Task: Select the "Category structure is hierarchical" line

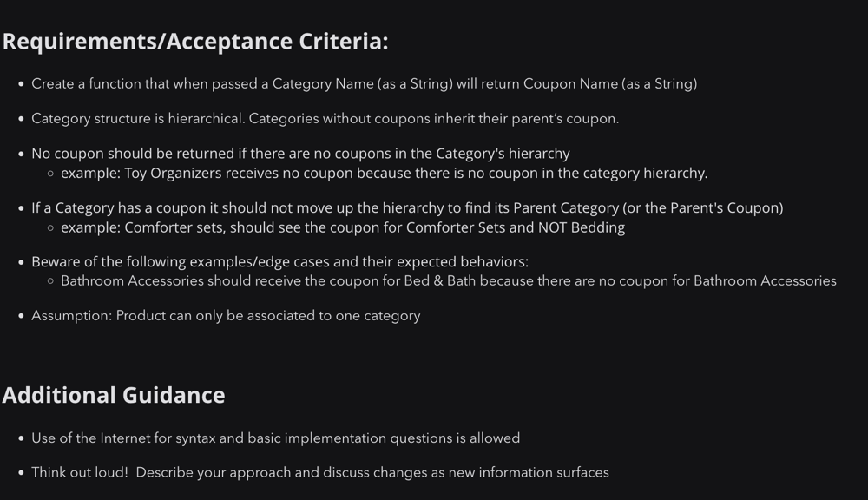Action: click(x=325, y=119)
